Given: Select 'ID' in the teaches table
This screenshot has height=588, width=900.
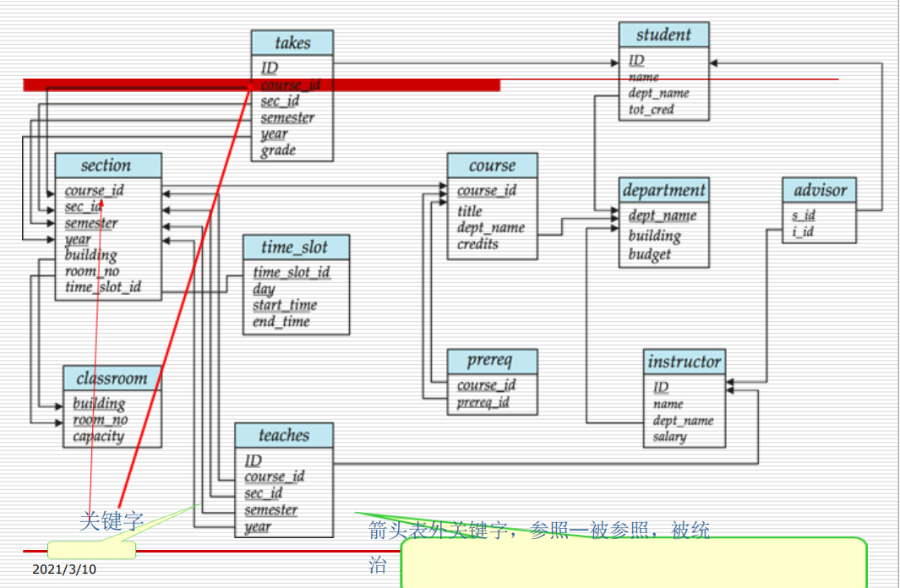Looking at the screenshot, I should pyautogui.click(x=254, y=460).
